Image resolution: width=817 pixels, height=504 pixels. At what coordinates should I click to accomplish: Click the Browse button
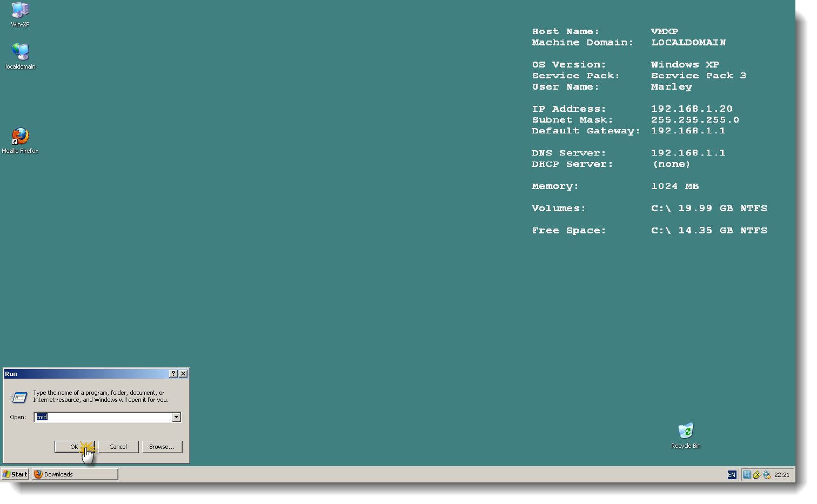click(162, 447)
